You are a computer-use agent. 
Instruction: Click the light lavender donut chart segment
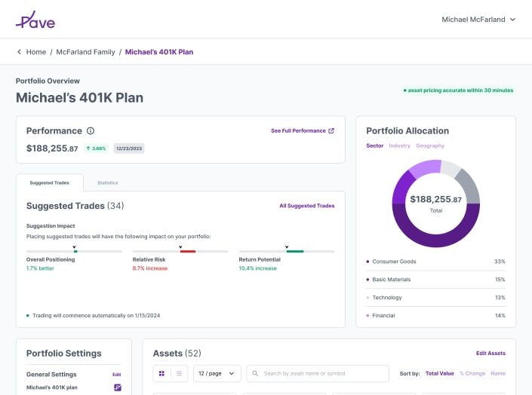425,168
